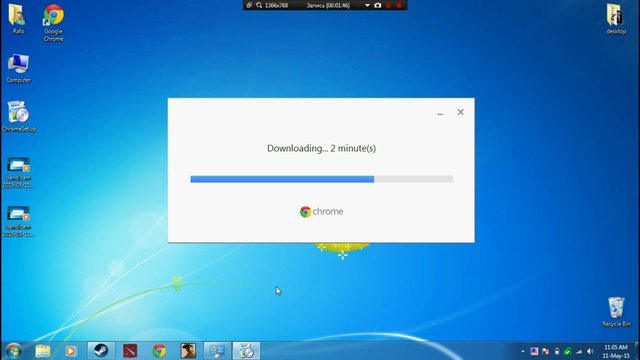Viewport: 640px width, 360px height.
Task: Select the lower bandicam video file on desktop
Action: [18, 222]
